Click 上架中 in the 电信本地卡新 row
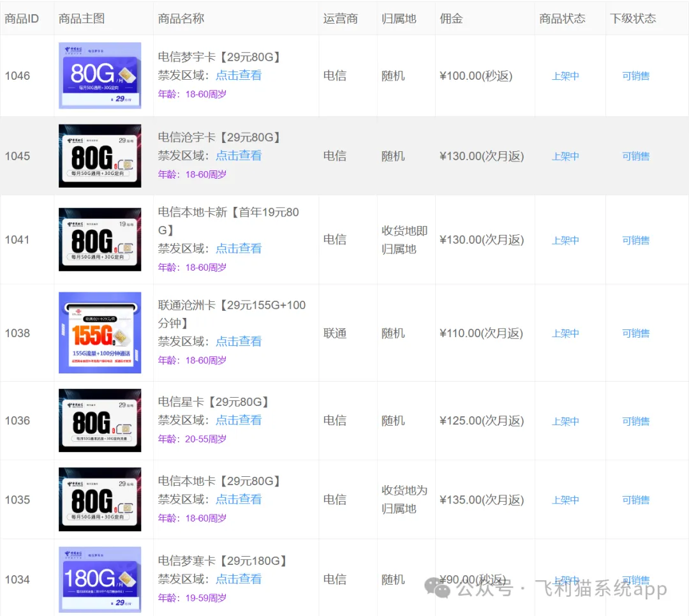This screenshot has height=616, width=689. coord(565,241)
